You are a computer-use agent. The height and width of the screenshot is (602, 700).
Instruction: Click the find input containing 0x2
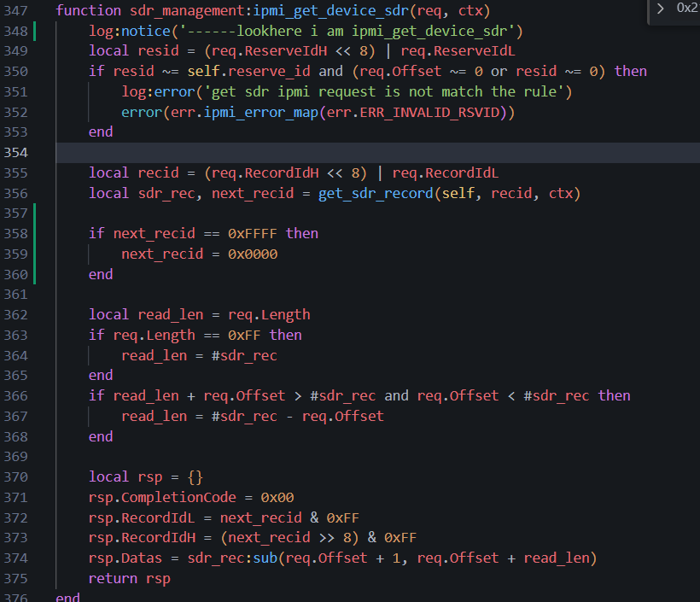pos(686,9)
